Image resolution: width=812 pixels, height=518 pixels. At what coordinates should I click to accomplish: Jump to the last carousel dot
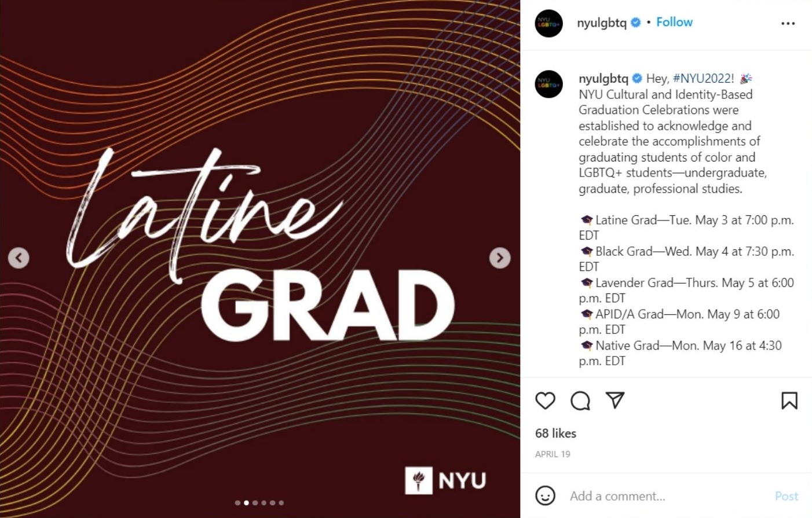point(281,502)
